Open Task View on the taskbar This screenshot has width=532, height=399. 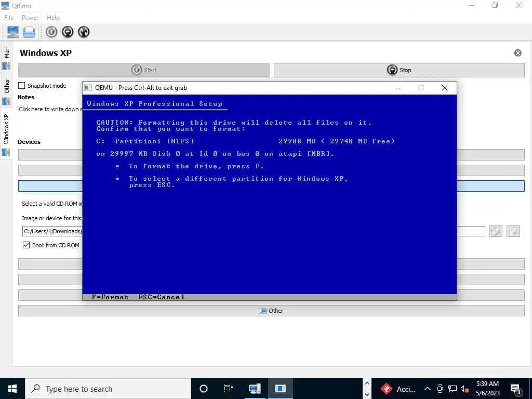(x=229, y=389)
